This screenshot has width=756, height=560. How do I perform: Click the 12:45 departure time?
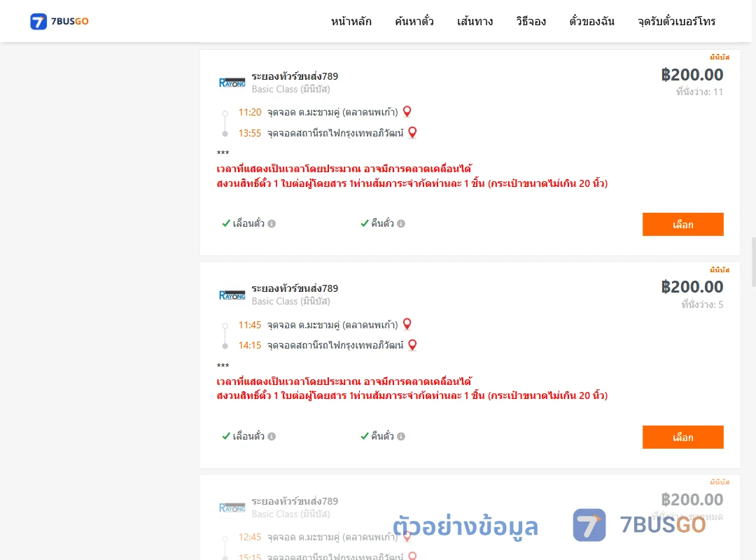(250, 538)
